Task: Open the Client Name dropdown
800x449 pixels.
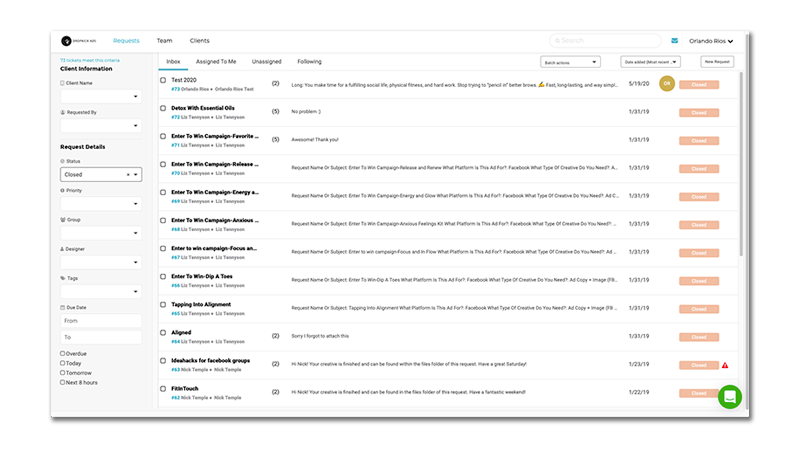Action: click(x=101, y=96)
